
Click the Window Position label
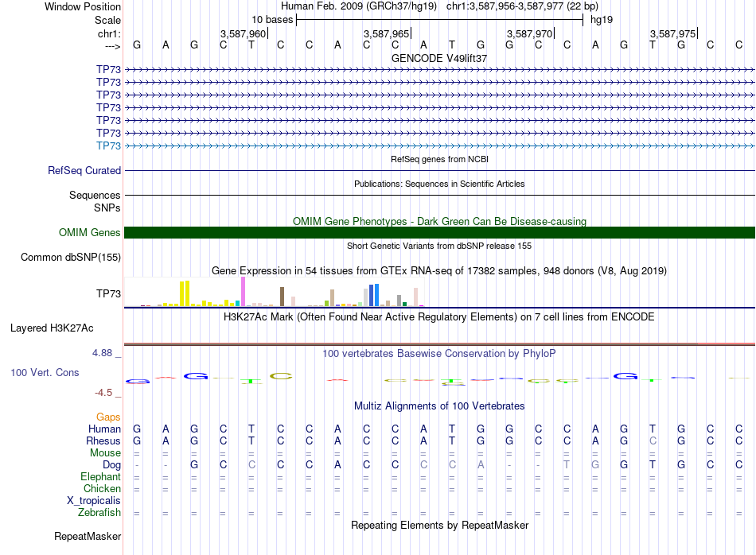(83, 6)
